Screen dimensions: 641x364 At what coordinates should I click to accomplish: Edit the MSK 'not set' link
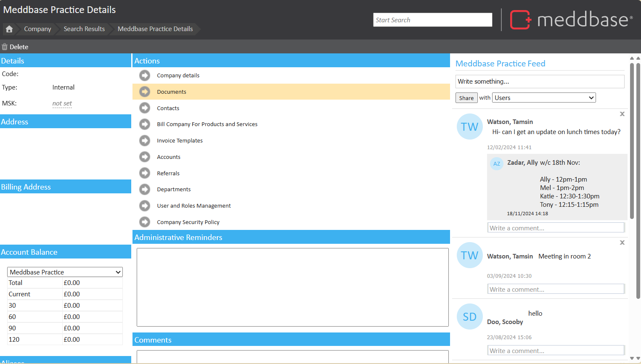62,103
